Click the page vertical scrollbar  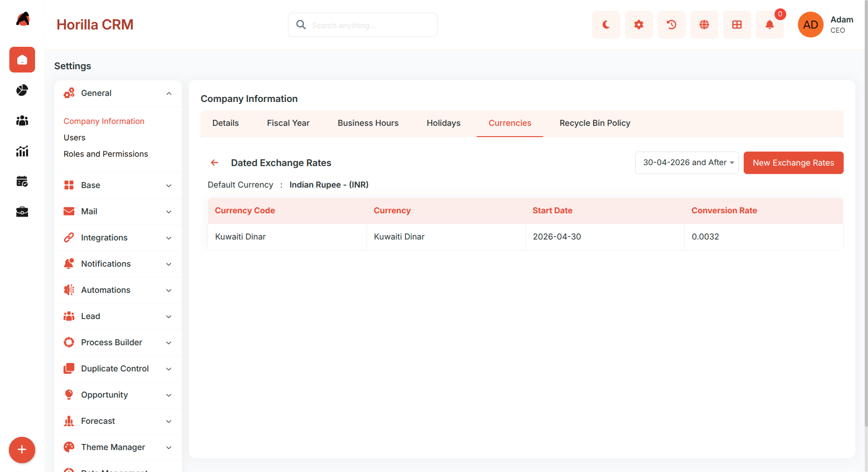click(866, 213)
